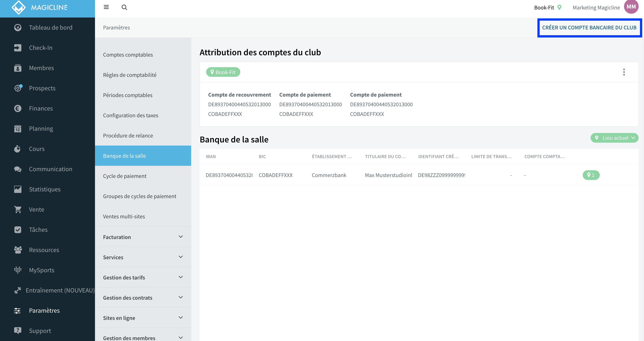Click the DE98ZZZ0999999999 creditor identifier cell
The height and width of the screenshot is (341, 644).
(x=441, y=175)
